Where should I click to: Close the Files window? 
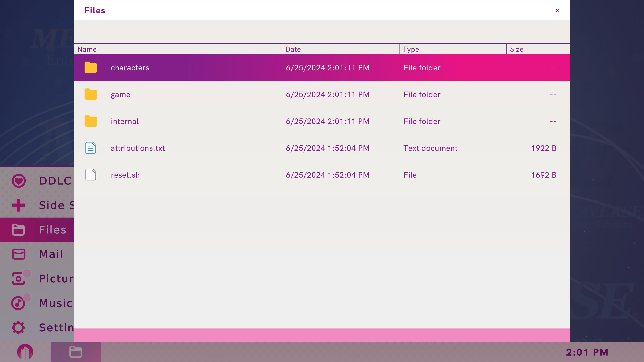click(x=557, y=11)
